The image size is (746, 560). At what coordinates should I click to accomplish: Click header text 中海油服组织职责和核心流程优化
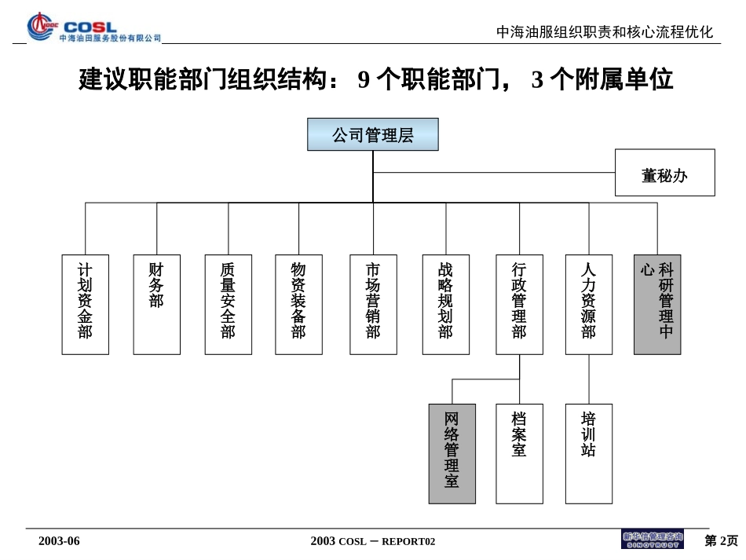pos(605,32)
